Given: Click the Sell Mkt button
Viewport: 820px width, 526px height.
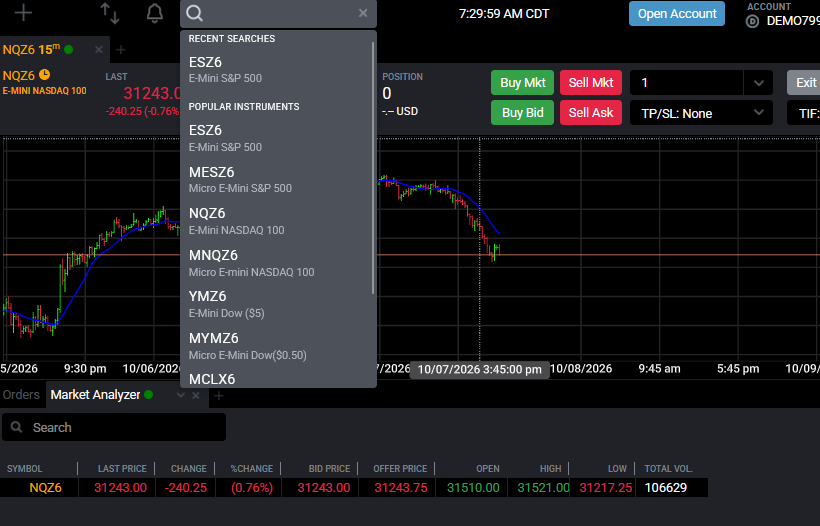Looking at the screenshot, I should [x=591, y=83].
